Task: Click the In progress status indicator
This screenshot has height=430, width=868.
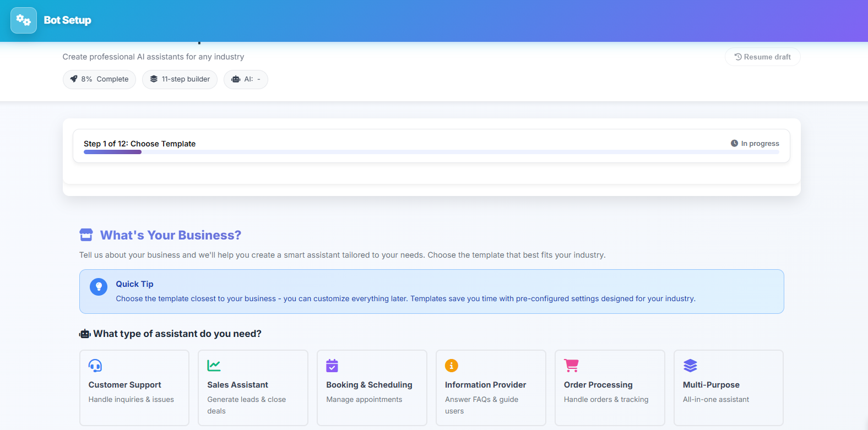Action: click(755, 144)
